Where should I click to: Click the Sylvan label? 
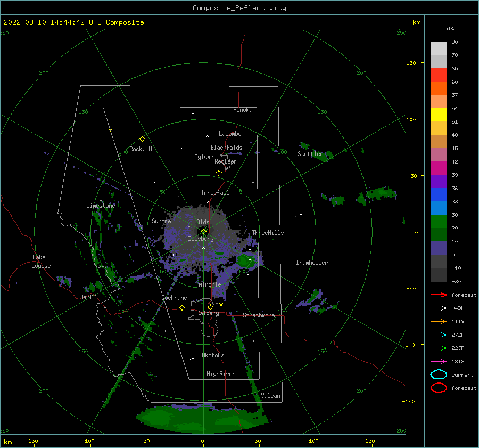(x=204, y=157)
